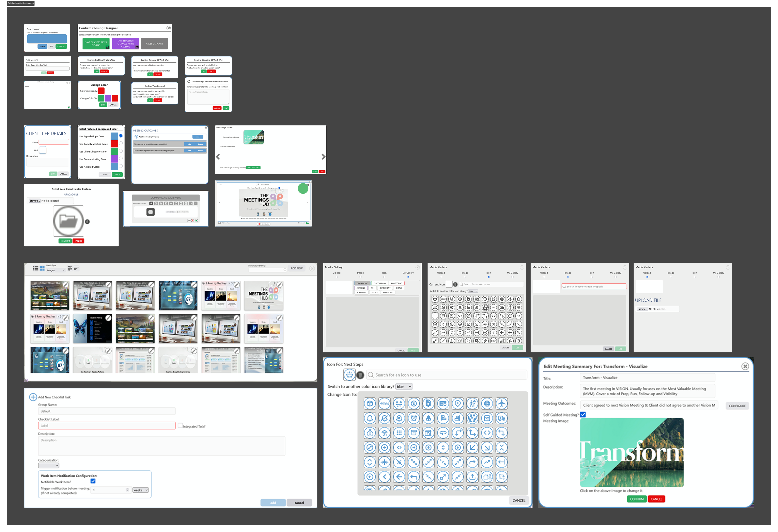This screenshot has height=532, width=778.
Task: Select the blue crossed-out bell icon for Next Steps
Action: [x=384, y=418]
